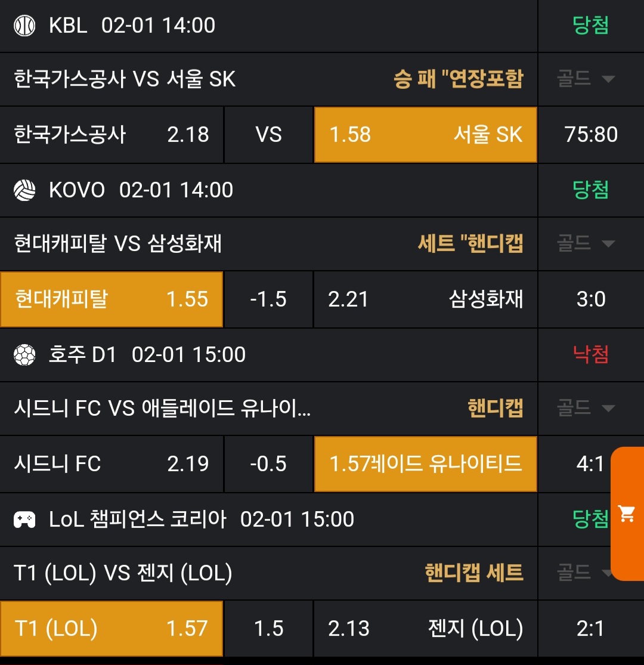The image size is (644, 665).
Task: Select 서울 SK odds 1.58
Action: [x=425, y=135]
